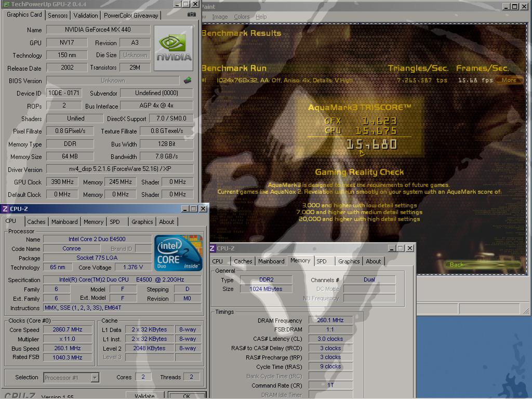Open Graphics tab in left CPU-Z window
This screenshot has width=532, height=399.
tap(142, 222)
